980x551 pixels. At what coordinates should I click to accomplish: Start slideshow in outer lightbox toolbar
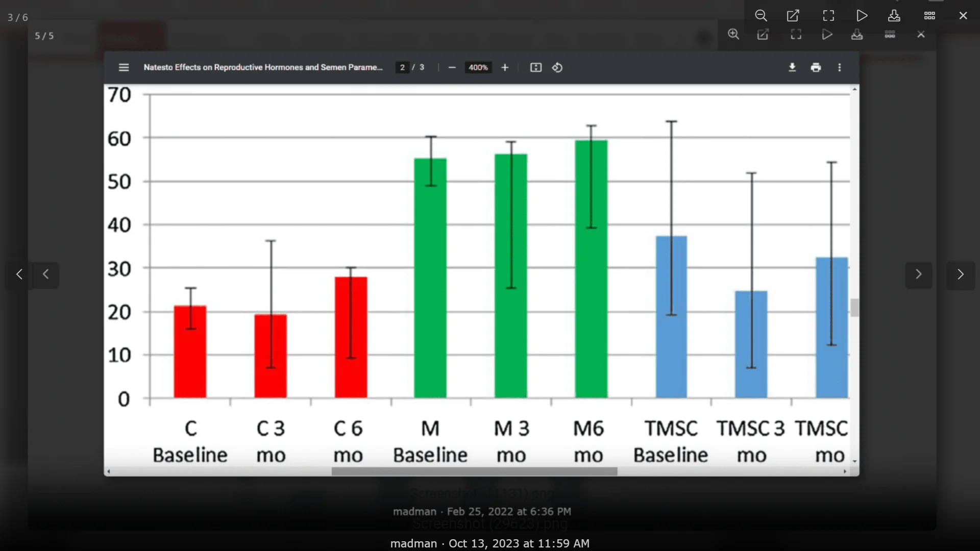862,16
